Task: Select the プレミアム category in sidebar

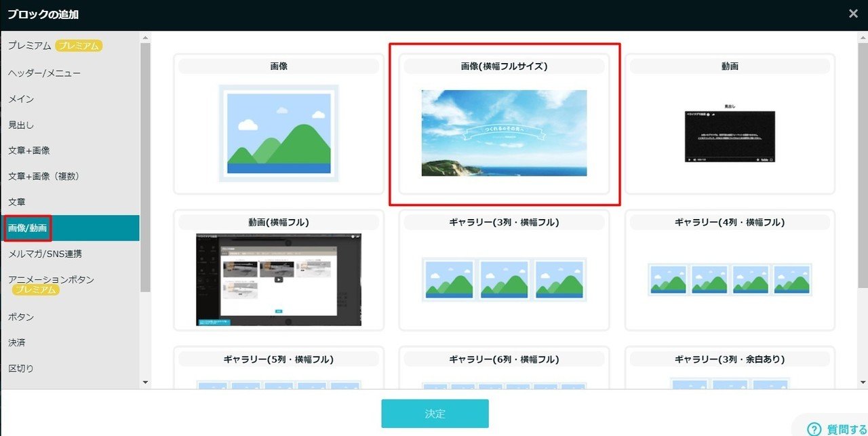Action: [70, 46]
